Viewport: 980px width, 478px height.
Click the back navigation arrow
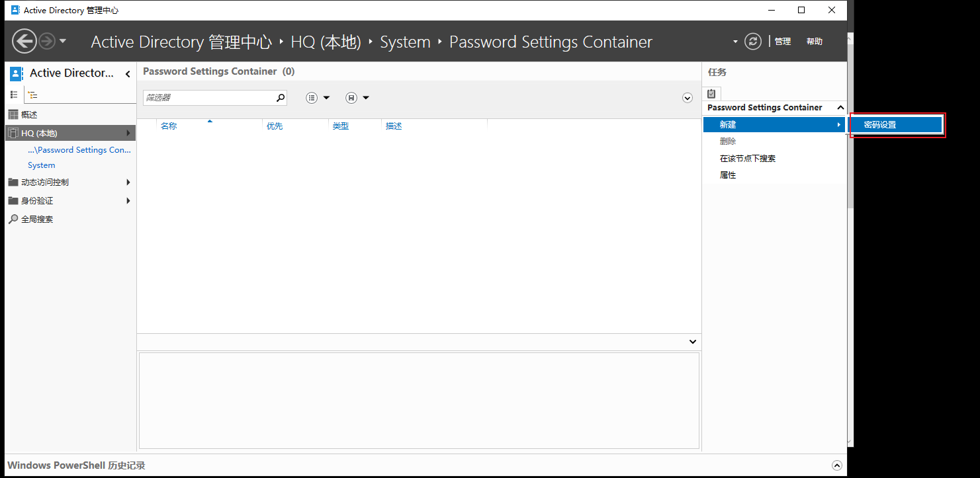pos(24,42)
